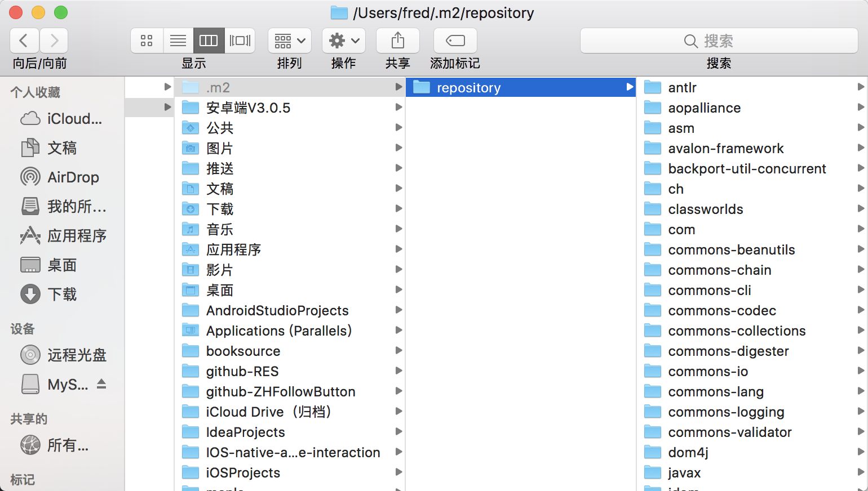Screen dimensions: 868x491
Task: Select the 影片 folder icon
Action: [191, 270]
